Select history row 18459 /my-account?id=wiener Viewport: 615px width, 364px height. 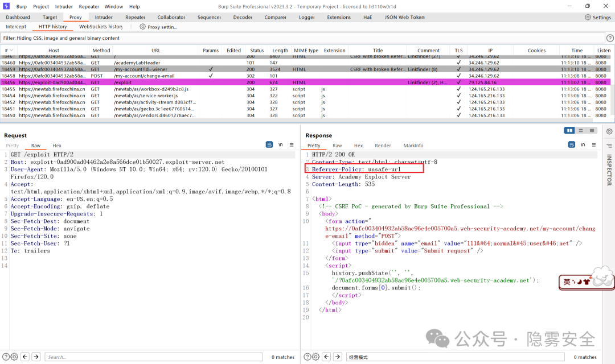pyautogui.click(x=306, y=69)
